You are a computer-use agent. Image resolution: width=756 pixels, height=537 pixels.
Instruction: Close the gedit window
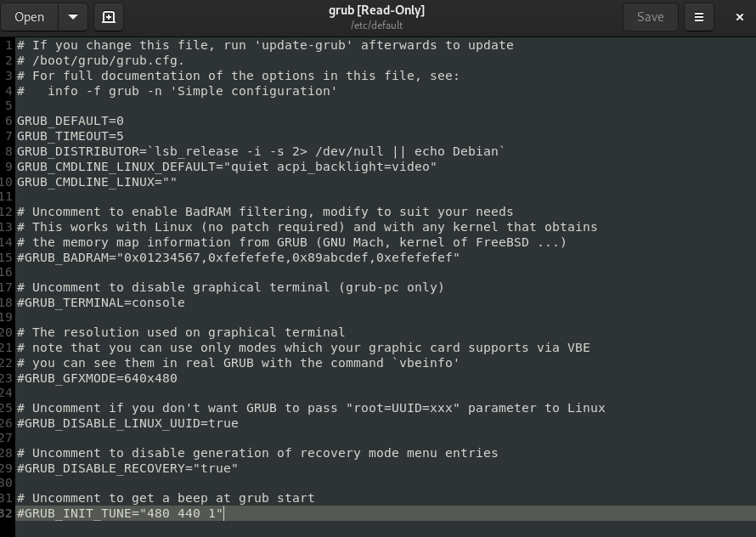coord(740,17)
